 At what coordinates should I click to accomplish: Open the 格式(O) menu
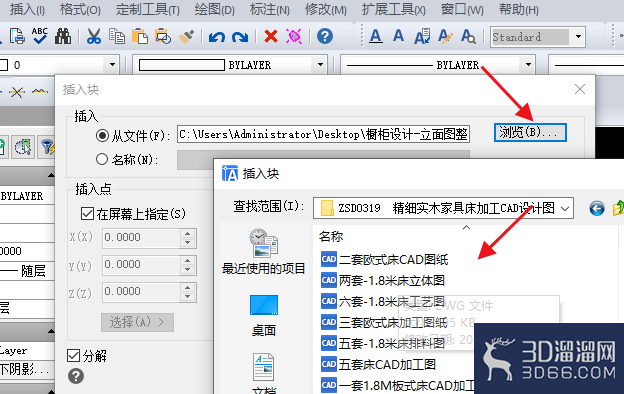pyautogui.click(x=80, y=9)
